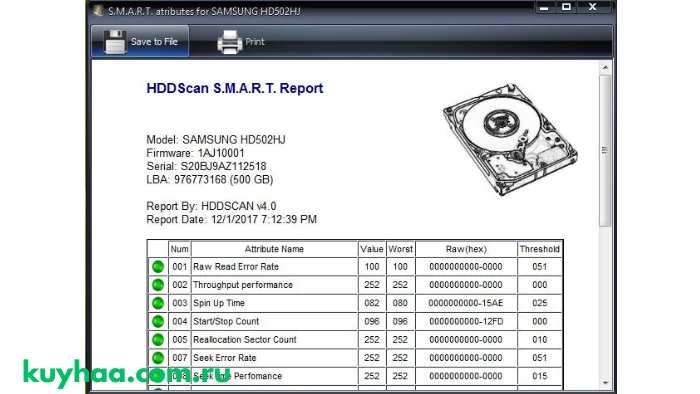Click the raw value 0000000000-12FD

click(466, 321)
